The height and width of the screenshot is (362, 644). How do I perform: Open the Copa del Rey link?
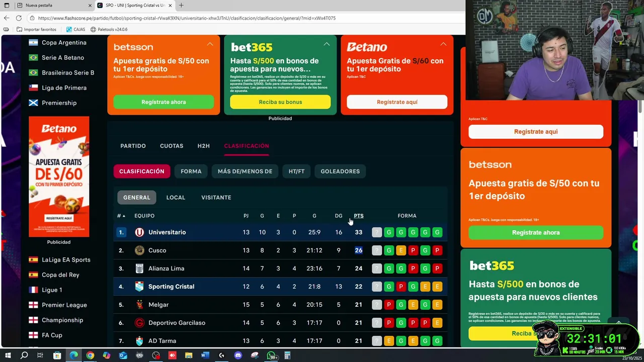tap(60, 275)
